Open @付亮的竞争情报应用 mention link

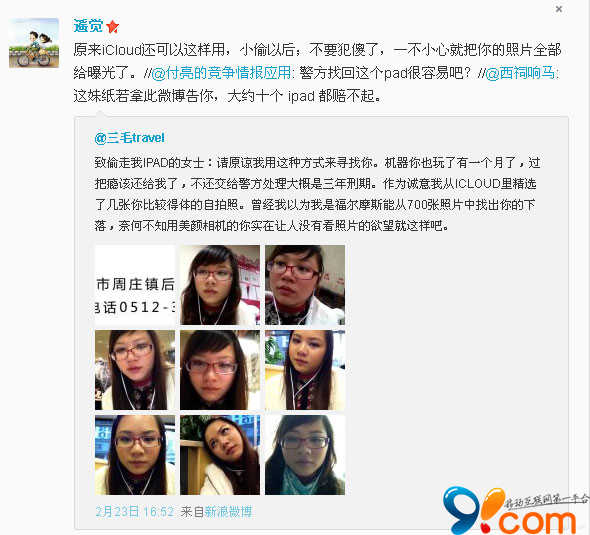coord(221,73)
